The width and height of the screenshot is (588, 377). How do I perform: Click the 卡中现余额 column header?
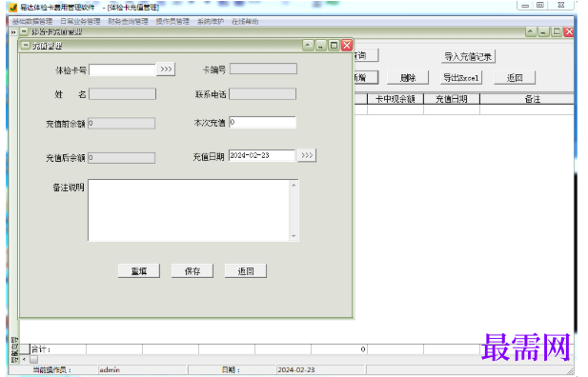395,99
